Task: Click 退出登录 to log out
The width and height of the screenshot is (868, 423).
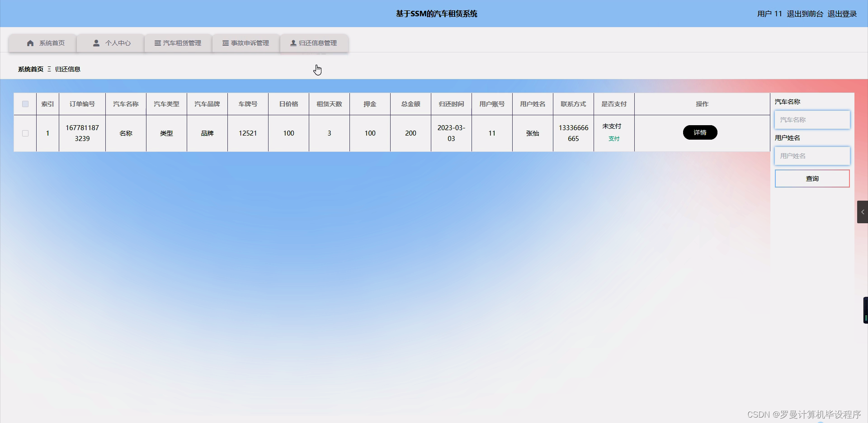Action: pos(841,14)
